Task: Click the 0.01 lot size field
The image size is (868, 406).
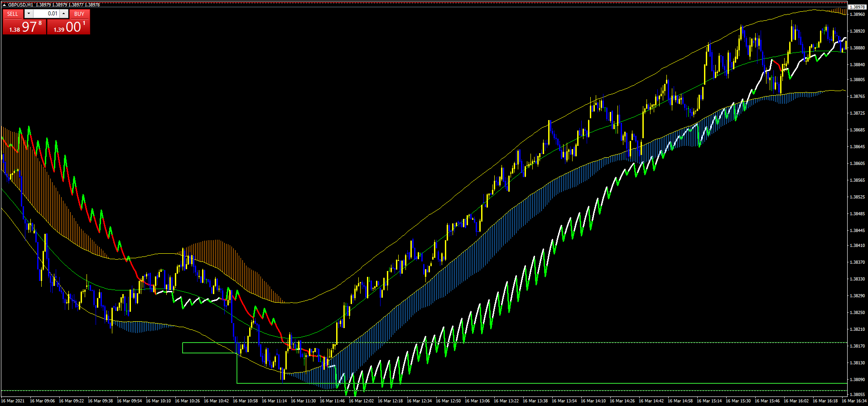Action: click(46, 14)
